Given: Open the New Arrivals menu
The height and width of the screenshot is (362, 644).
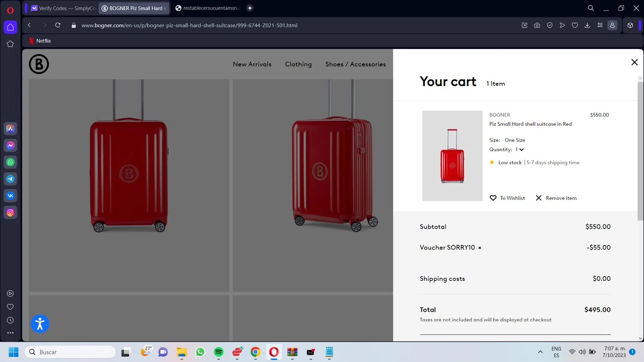Looking at the screenshot, I should [252, 64].
